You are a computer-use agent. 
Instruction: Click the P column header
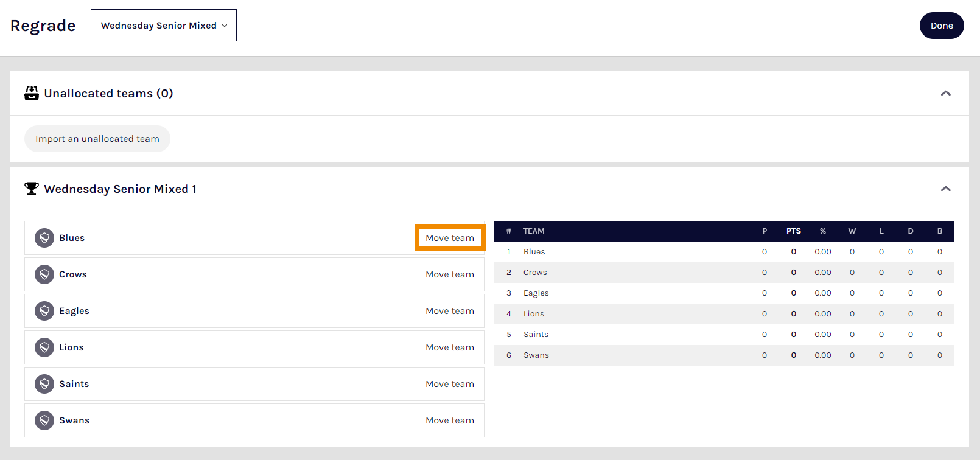765,231
